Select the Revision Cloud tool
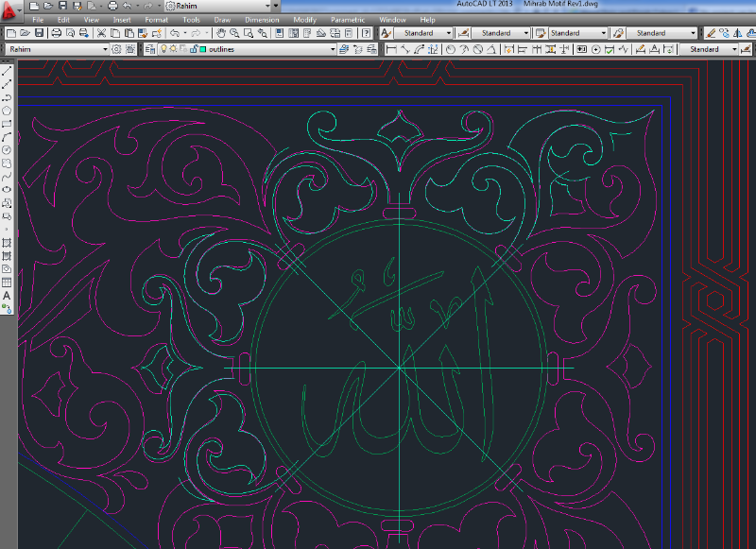 point(7,163)
